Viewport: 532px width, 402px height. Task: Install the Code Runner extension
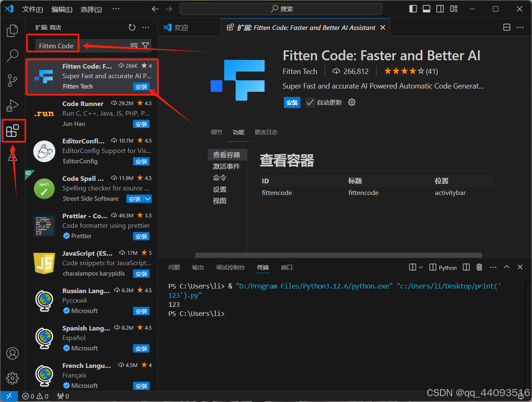141,124
